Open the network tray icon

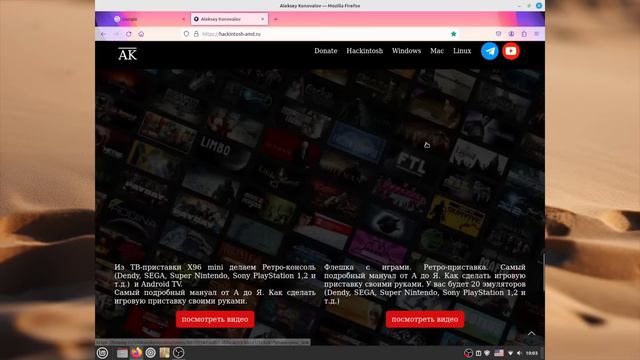click(510, 353)
